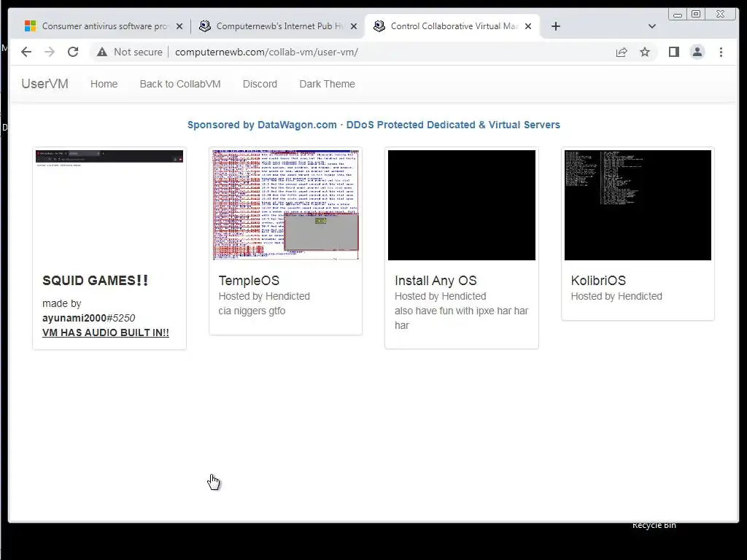Viewport: 747px width, 560px height.
Task: Click the Install Any OS title
Action: [x=436, y=281]
